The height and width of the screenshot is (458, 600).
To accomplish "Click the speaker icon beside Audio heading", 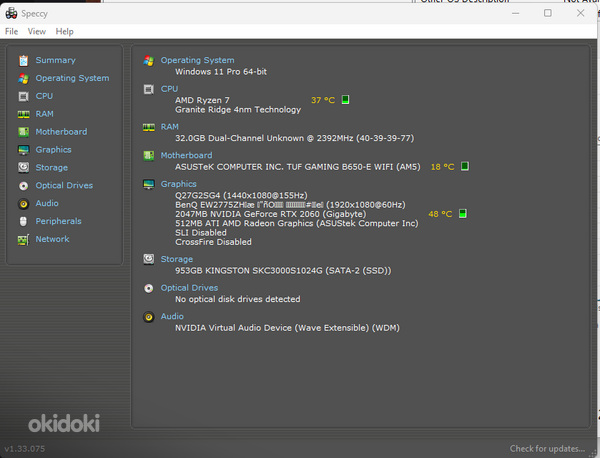I will pyautogui.click(x=148, y=317).
